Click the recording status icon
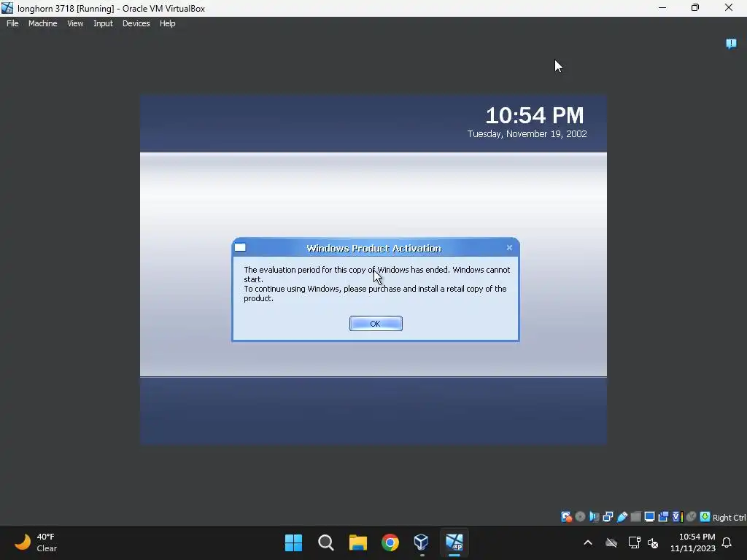Image resolution: width=747 pixels, height=560 pixels. tap(663, 517)
